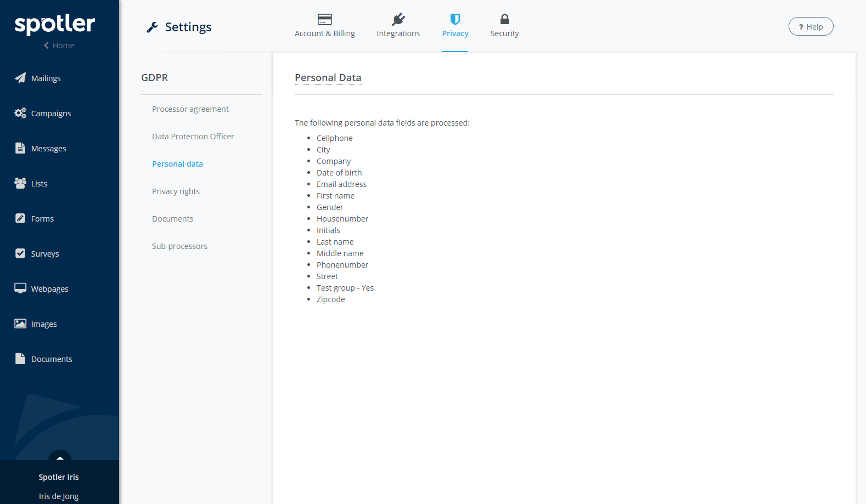Open Webpages using the monitor icon
The image size is (866, 504).
20,288
